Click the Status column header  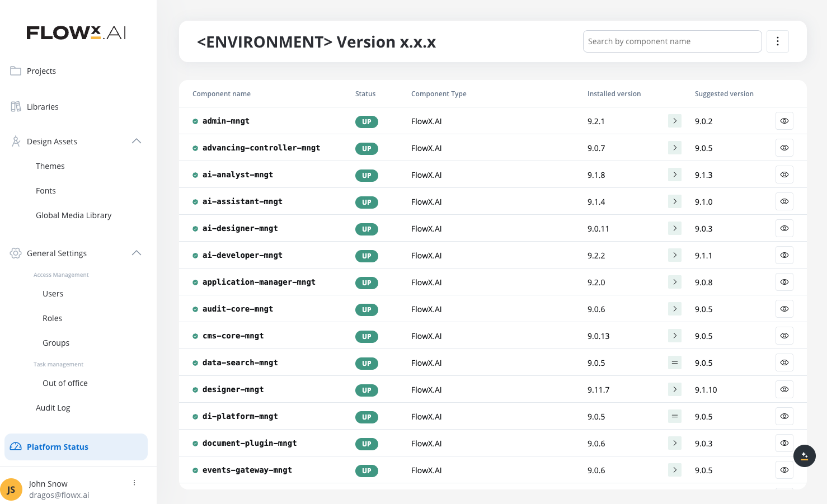point(365,94)
